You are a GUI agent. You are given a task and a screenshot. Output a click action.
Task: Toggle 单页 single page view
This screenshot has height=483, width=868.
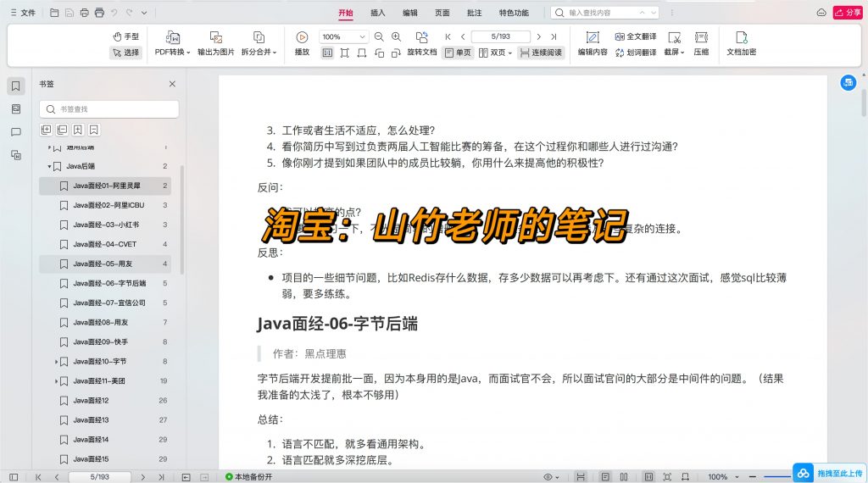(x=458, y=53)
